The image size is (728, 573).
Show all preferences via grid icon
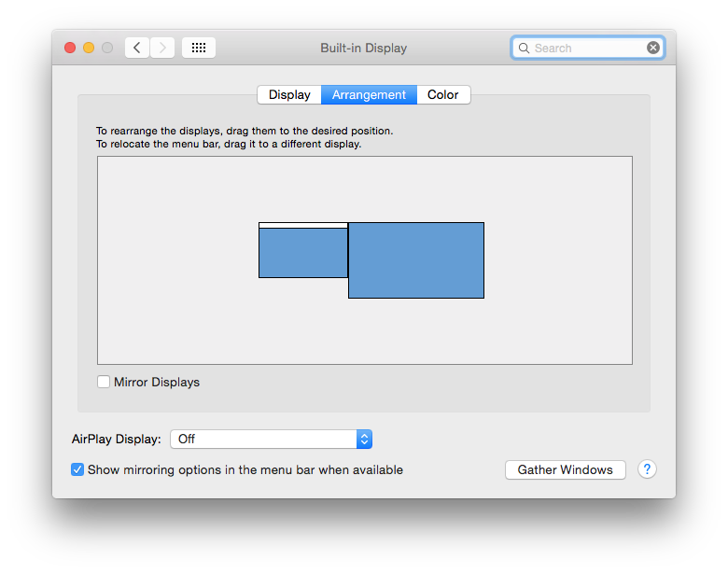pyautogui.click(x=199, y=48)
